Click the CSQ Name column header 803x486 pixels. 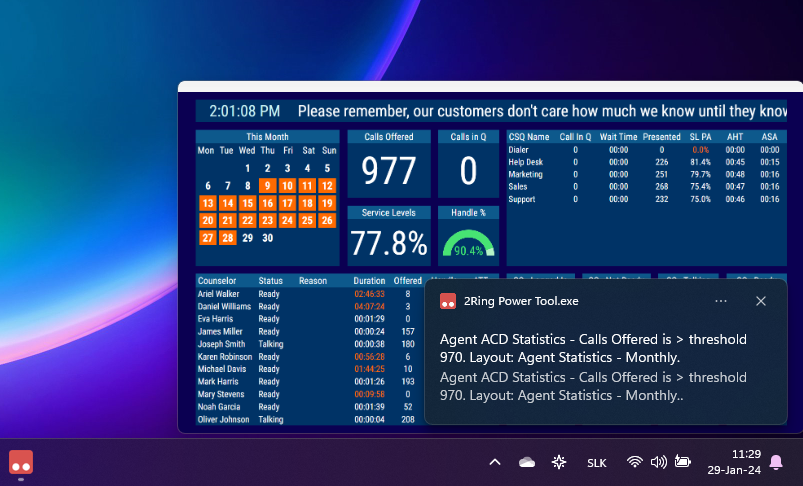point(529,137)
